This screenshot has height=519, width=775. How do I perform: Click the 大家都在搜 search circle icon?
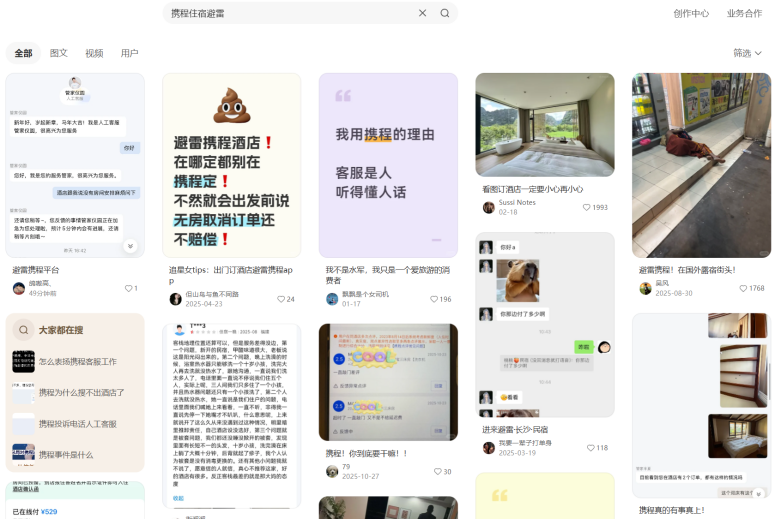click(x=23, y=330)
